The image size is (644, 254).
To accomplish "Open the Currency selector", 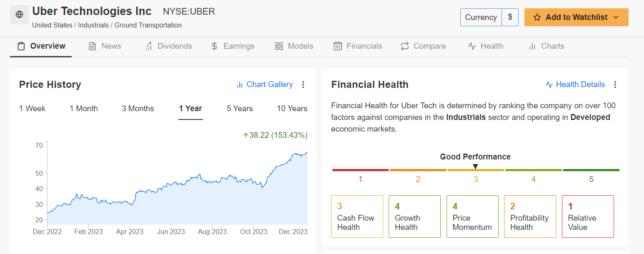I will tap(481, 17).
